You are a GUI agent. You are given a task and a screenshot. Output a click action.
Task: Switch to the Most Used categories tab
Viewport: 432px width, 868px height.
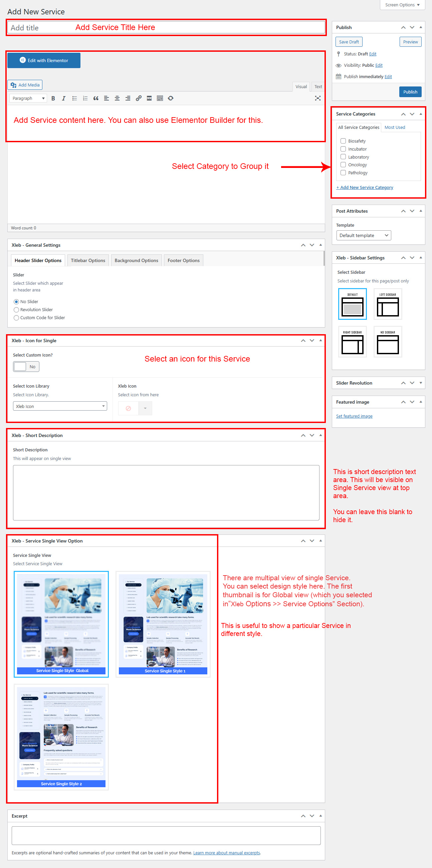[395, 128]
